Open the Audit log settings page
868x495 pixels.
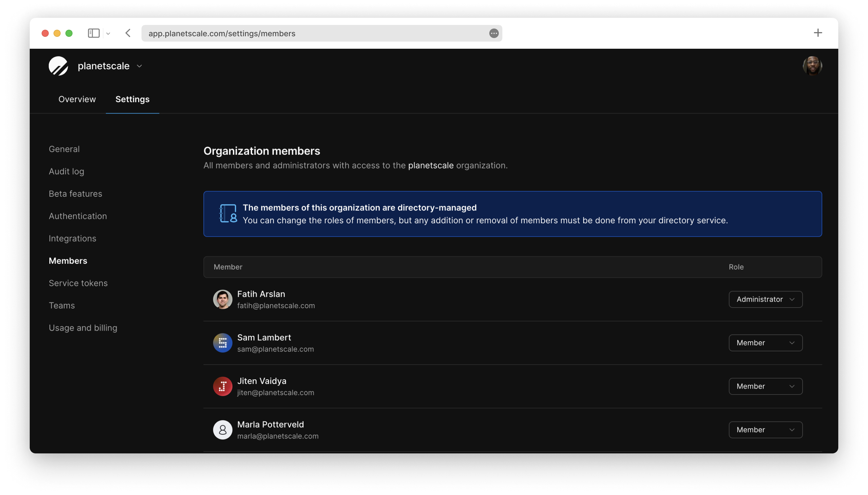[x=66, y=171]
